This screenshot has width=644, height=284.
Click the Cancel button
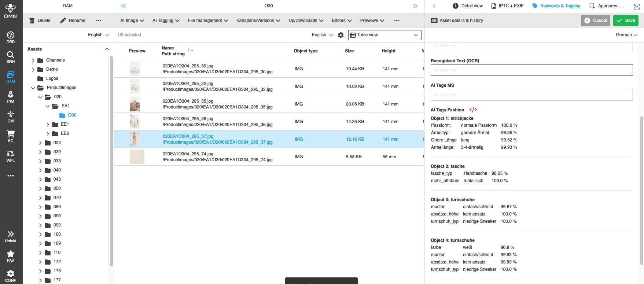[595, 21]
